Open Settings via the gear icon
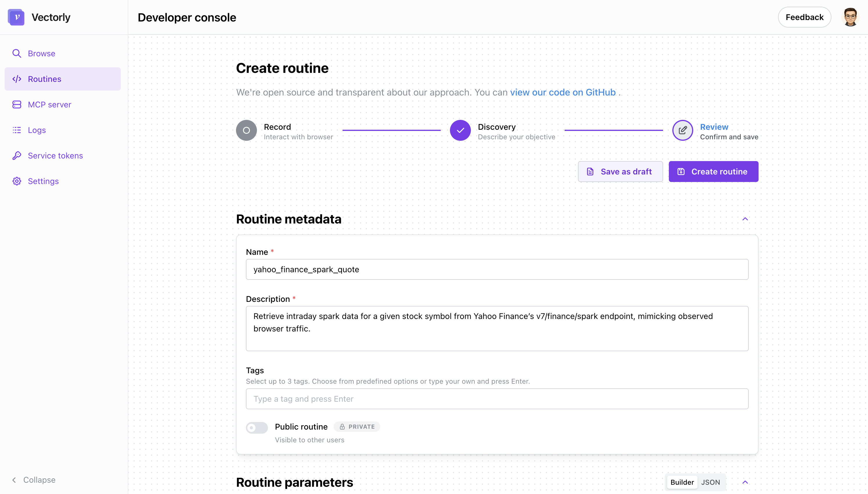The height and width of the screenshot is (494, 868). (17, 181)
